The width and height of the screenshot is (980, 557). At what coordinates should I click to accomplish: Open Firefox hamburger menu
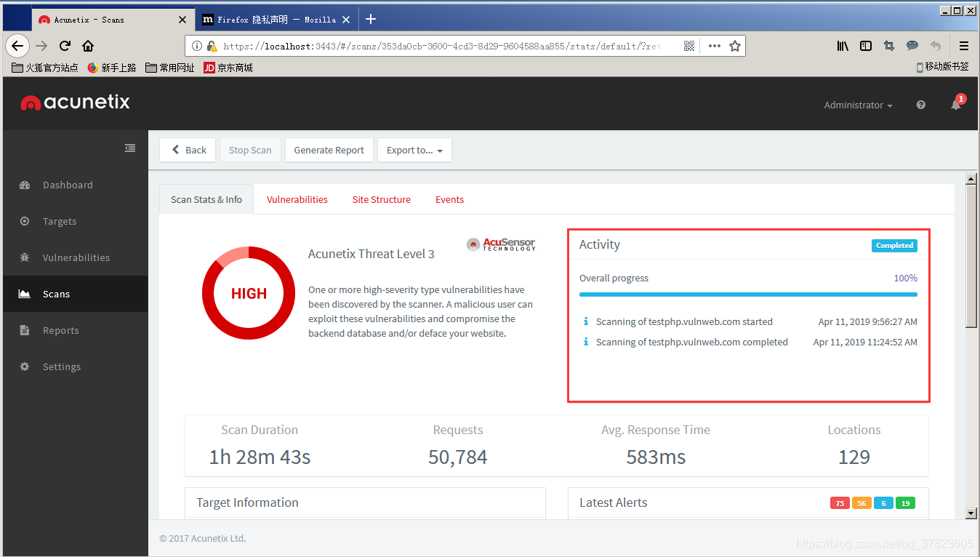click(964, 46)
